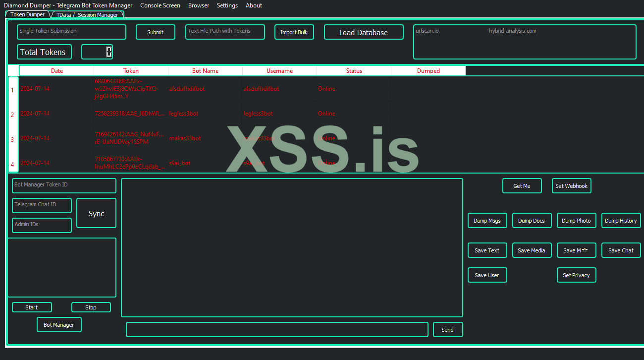This screenshot has width=644, height=360.
Task: Click the Import Bulk button
Action: click(x=294, y=32)
